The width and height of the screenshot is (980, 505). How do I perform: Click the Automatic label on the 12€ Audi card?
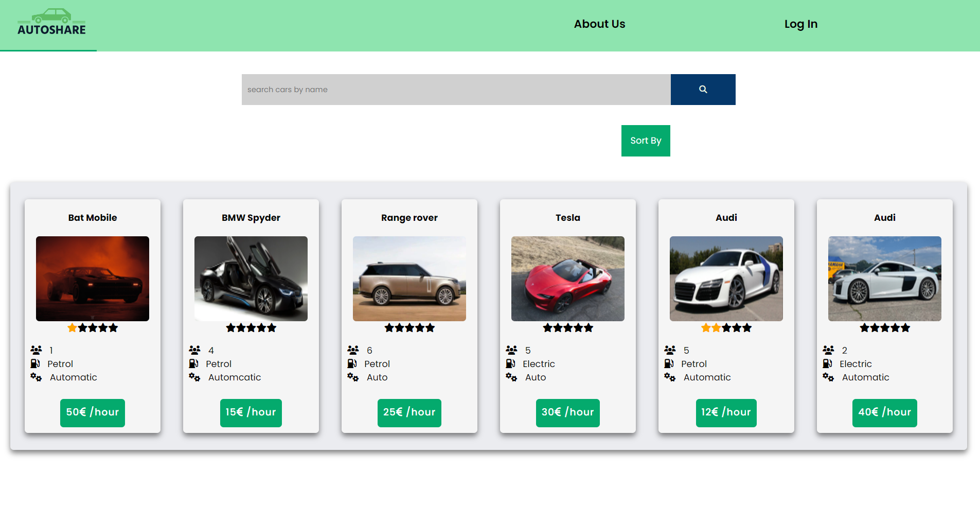tap(707, 377)
